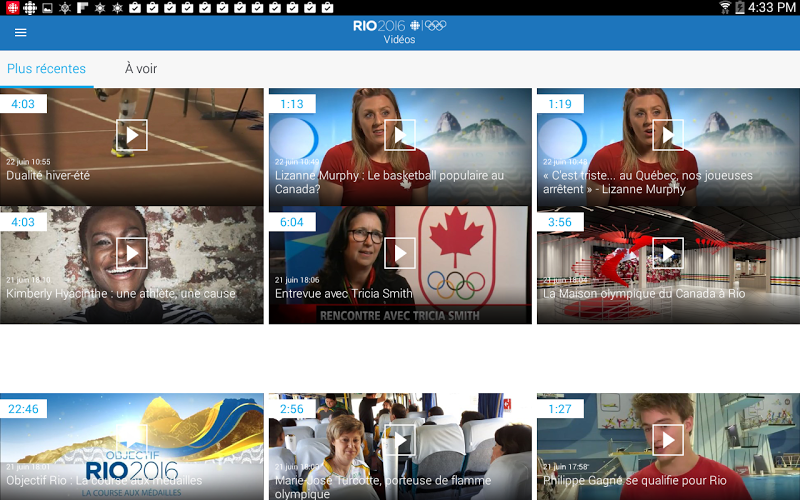
Task: Tap the 4:33 PM clock
Action: 772,7
